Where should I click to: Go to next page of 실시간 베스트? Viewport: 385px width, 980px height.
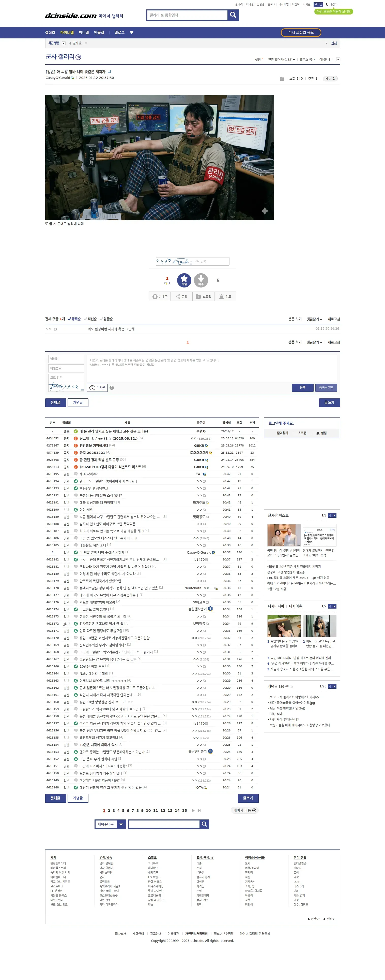pyautogui.click(x=334, y=515)
